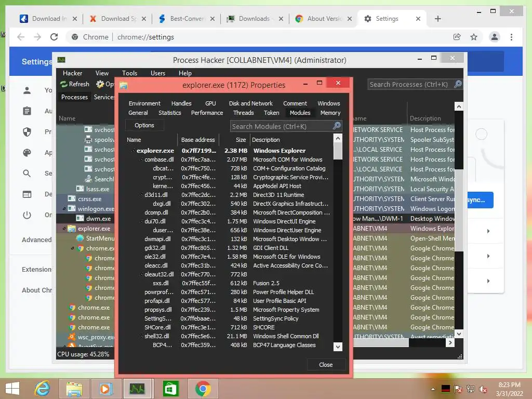Image resolution: width=532 pixels, height=399 pixels.
Task: Collapse the winlogon.exe tree node
Action: coord(64,209)
